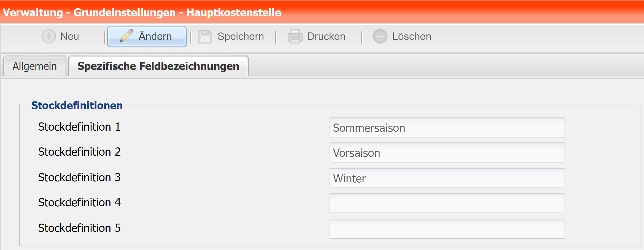Viewport: 644px width, 250px height.
Task: Click the minus icon for Löschen
Action: click(x=380, y=37)
